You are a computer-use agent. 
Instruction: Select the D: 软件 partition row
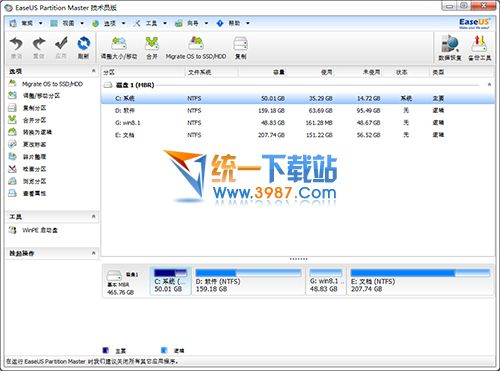298,110
